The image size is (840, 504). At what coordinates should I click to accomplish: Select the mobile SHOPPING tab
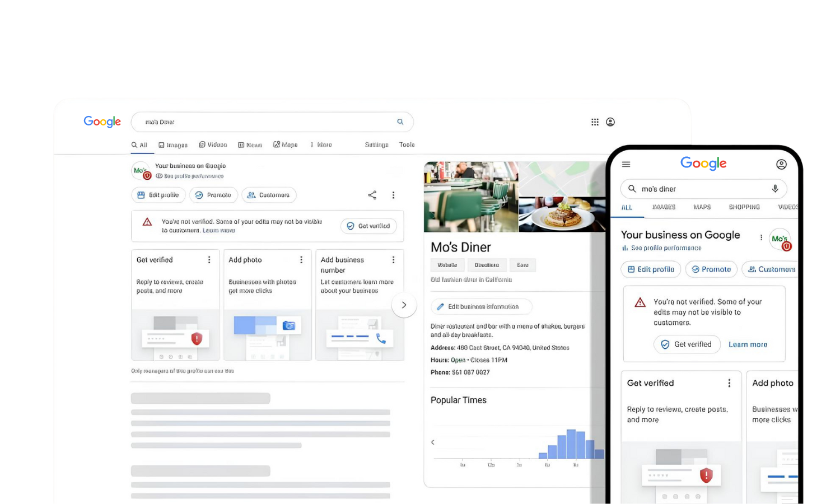coord(744,207)
